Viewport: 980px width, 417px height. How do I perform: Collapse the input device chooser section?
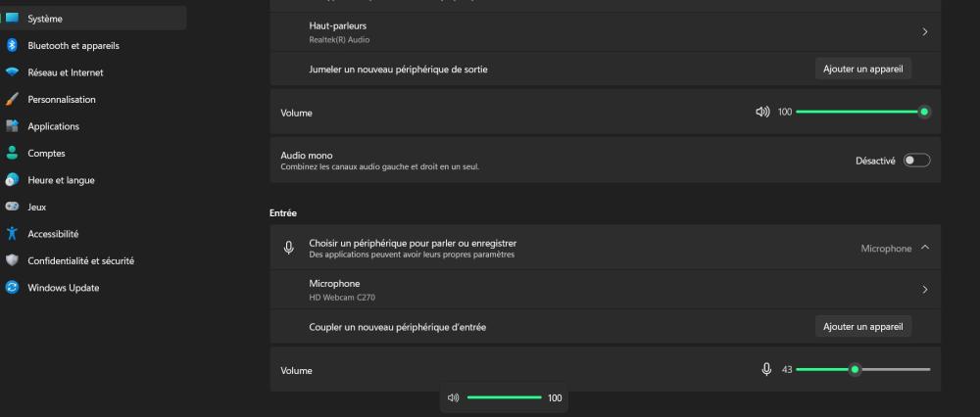925,248
